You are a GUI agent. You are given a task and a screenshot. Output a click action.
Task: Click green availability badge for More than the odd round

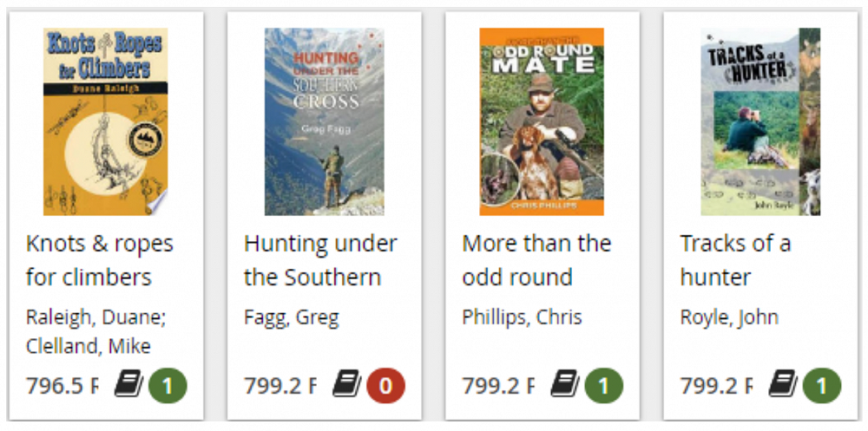coord(603,385)
